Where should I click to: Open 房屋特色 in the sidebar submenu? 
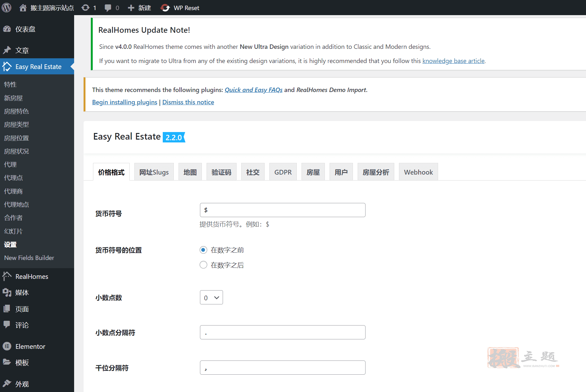[16, 111]
